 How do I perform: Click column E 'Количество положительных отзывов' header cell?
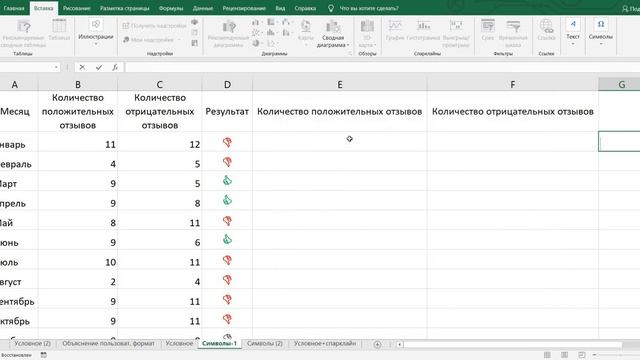point(340,111)
